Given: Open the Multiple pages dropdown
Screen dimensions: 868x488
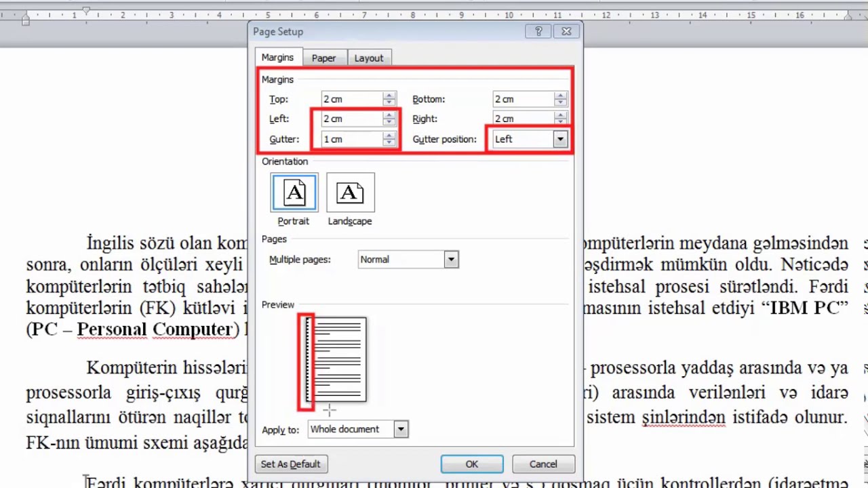Looking at the screenshot, I should [x=451, y=260].
